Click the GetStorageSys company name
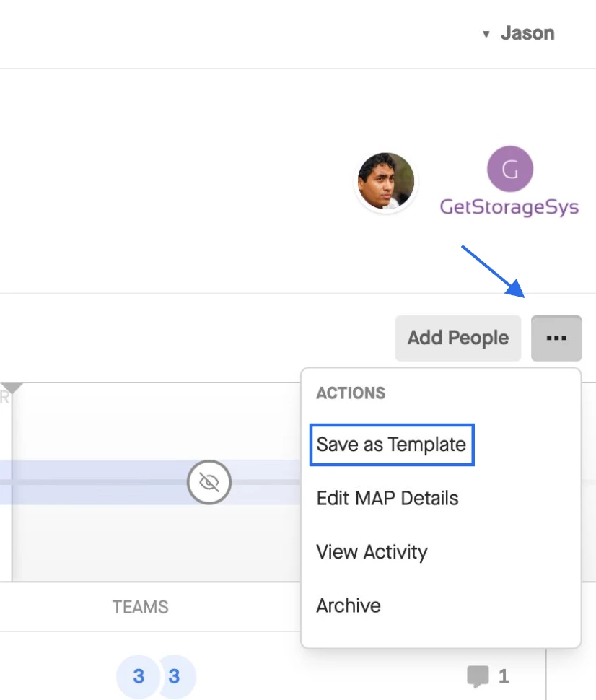This screenshot has width=596, height=700. tap(509, 208)
